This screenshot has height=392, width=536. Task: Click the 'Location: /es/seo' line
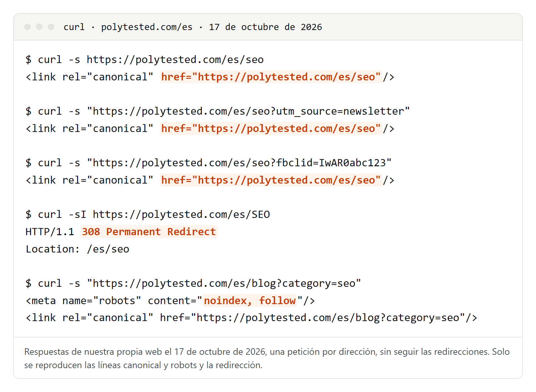[x=77, y=249]
